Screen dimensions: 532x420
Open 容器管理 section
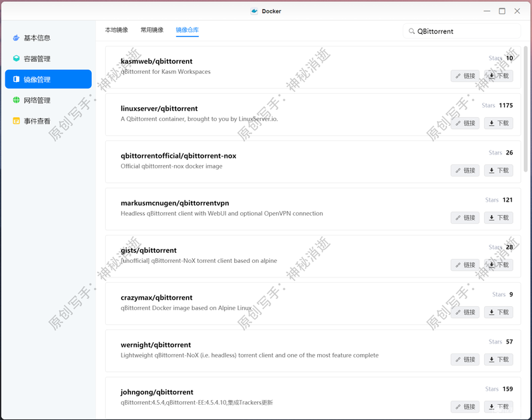pos(48,59)
